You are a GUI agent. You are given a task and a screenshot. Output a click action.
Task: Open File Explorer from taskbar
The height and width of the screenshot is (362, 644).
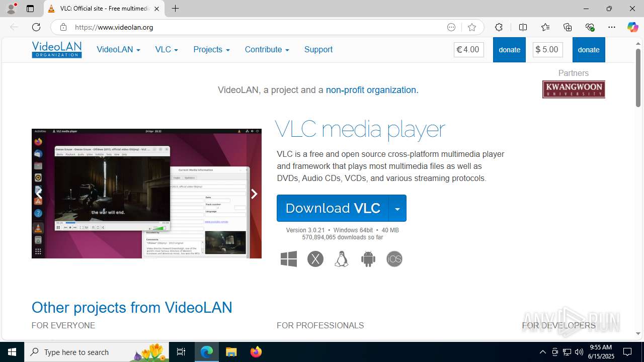[231, 352]
